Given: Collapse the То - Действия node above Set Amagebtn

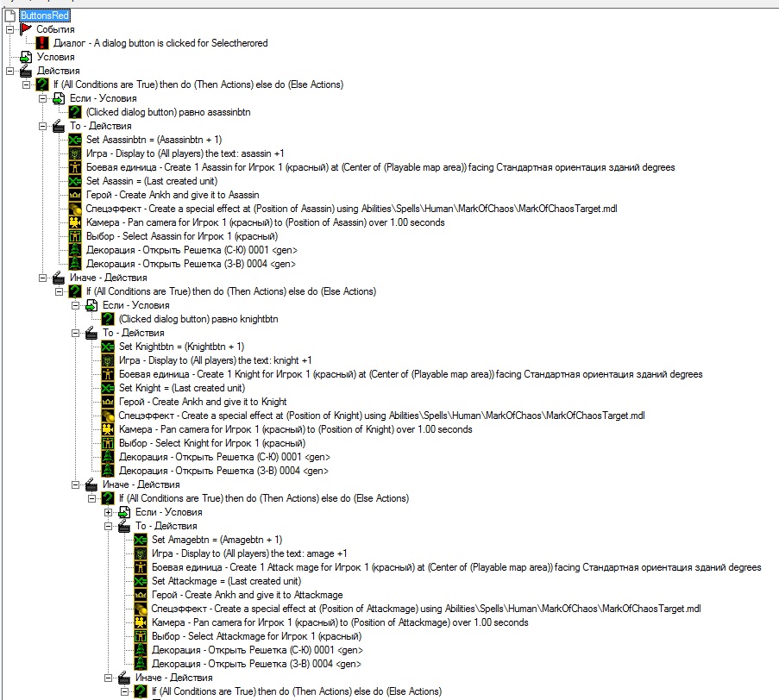Looking at the screenshot, I should [x=108, y=526].
